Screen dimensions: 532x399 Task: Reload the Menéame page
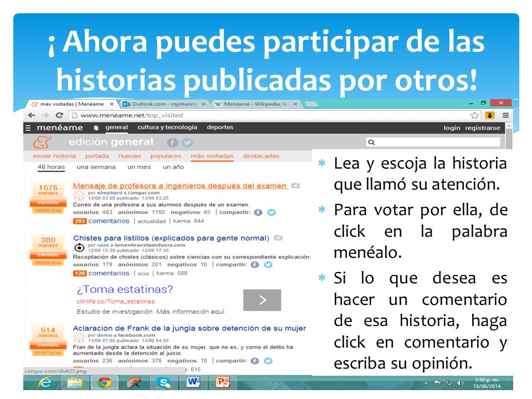tap(59, 115)
